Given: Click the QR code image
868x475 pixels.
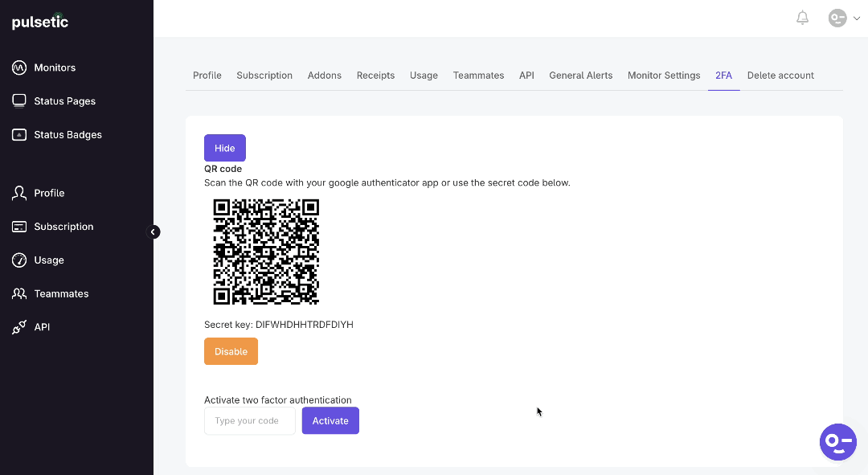Looking at the screenshot, I should pyautogui.click(x=266, y=252).
